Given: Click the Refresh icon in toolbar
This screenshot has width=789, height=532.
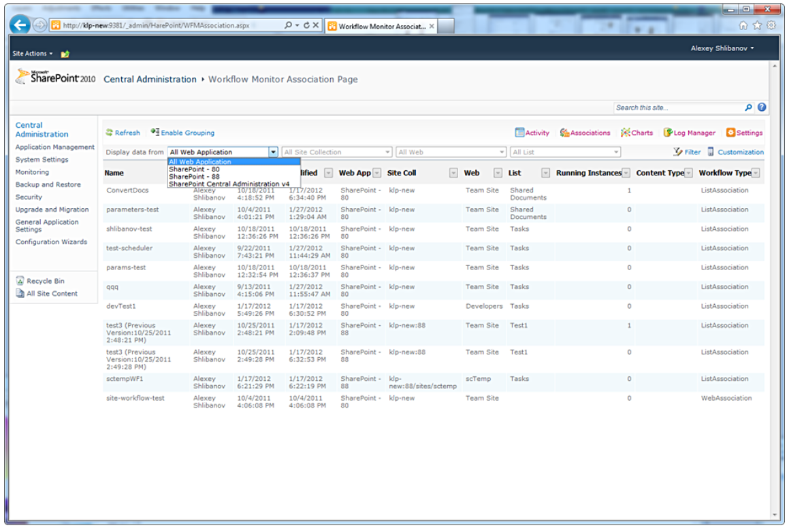Looking at the screenshot, I should [x=109, y=133].
